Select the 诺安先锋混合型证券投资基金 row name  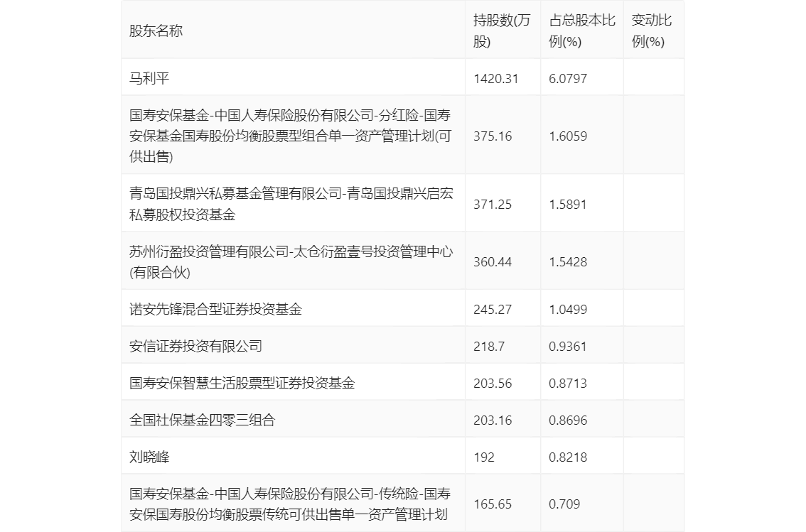click(x=215, y=309)
